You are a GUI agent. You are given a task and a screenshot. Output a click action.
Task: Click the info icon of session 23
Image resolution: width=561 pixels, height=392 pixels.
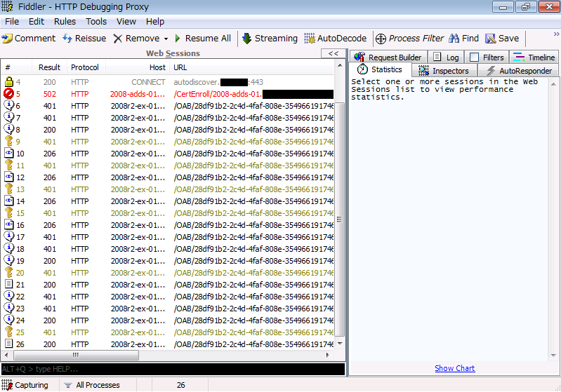pos(8,308)
